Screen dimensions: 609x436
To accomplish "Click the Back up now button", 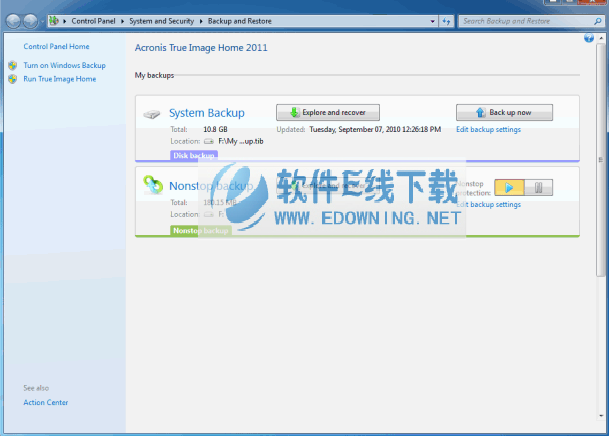I will (504, 112).
